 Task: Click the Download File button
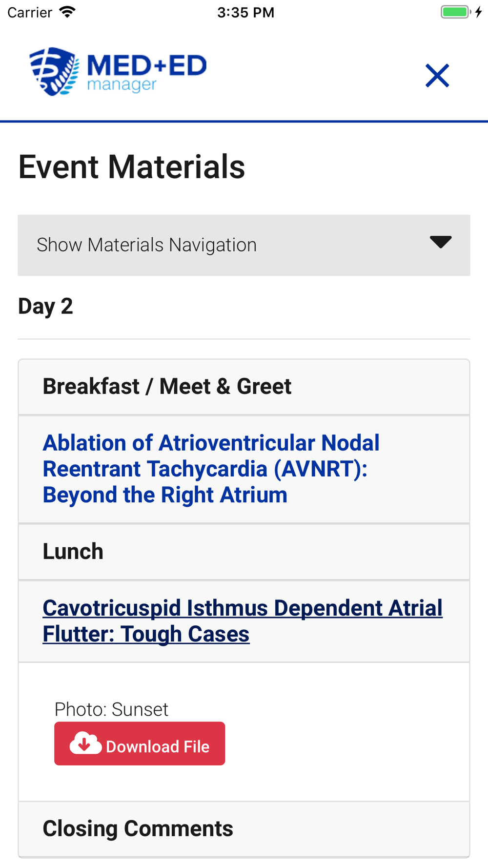(140, 744)
